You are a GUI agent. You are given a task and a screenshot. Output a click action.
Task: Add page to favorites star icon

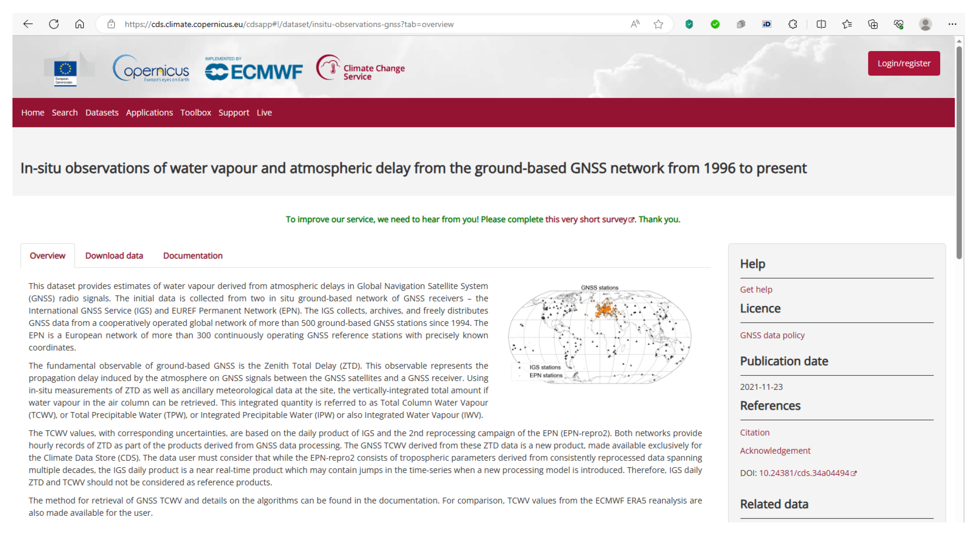click(658, 24)
